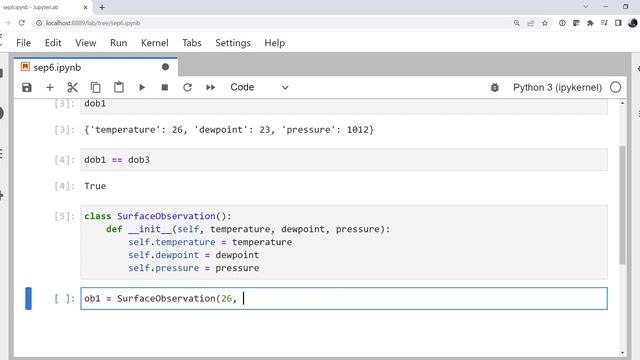Switch kernel via Python 3 (ipykernel)
The height and width of the screenshot is (360, 640).
click(x=557, y=87)
